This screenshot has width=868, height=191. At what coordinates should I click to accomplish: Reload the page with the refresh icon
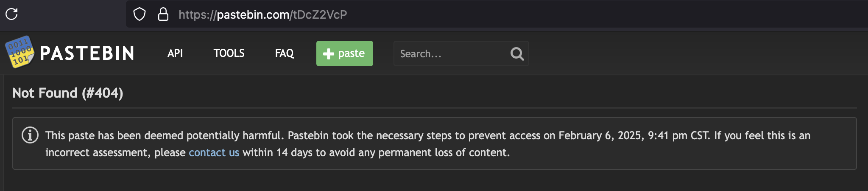coord(11,14)
